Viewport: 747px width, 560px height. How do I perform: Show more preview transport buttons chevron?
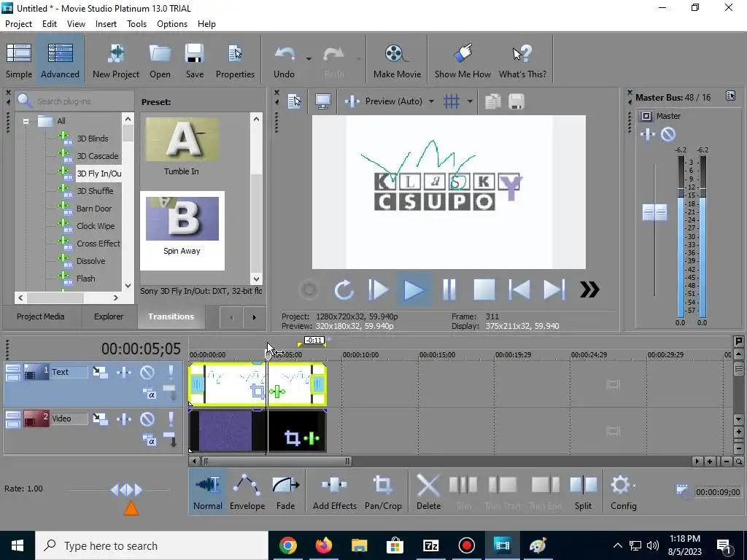589,289
